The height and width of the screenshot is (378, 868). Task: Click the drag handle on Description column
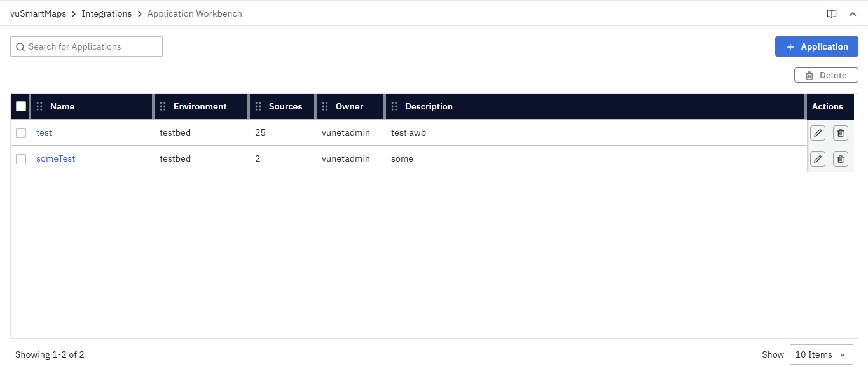pyautogui.click(x=394, y=106)
